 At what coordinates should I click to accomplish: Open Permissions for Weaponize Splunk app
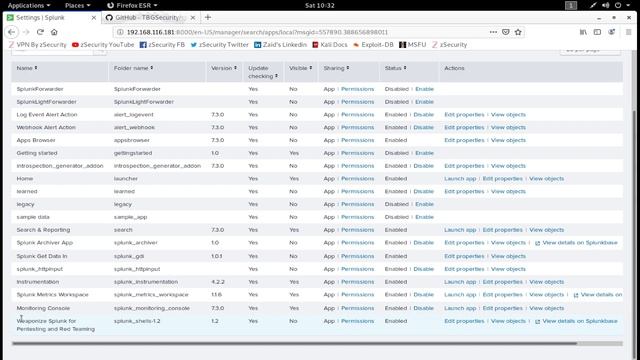pyautogui.click(x=358, y=321)
